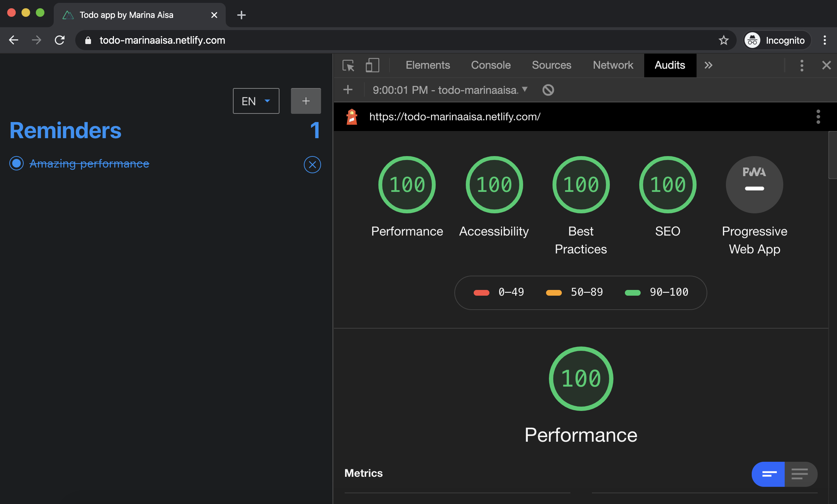
Task: Open Lighthouse report three-dot menu
Action: (818, 117)
